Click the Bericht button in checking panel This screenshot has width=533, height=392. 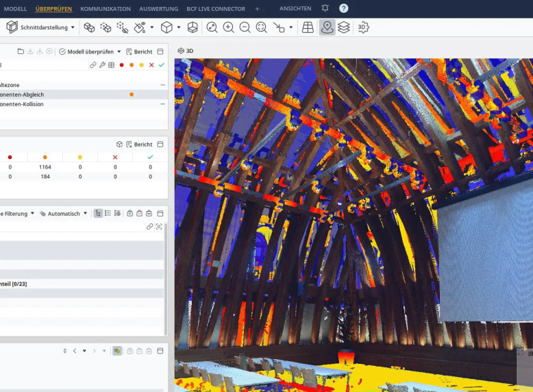tap(139, 51)
